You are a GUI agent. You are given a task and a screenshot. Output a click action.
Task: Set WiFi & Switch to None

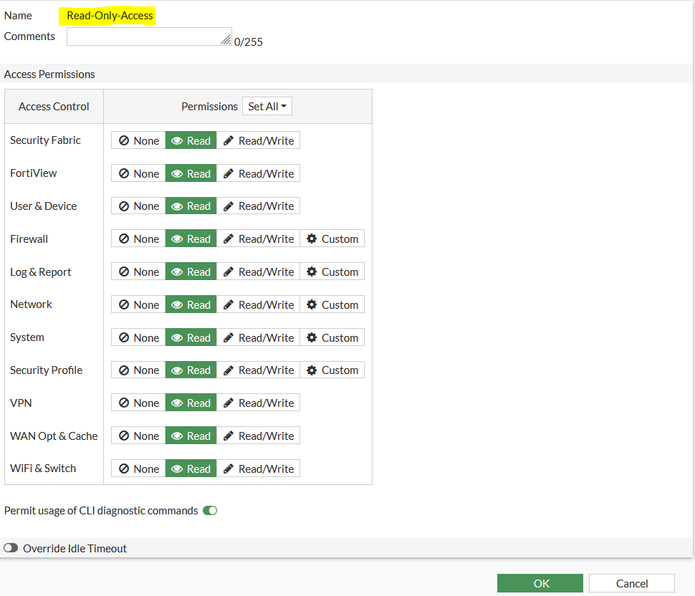(138, 468)
